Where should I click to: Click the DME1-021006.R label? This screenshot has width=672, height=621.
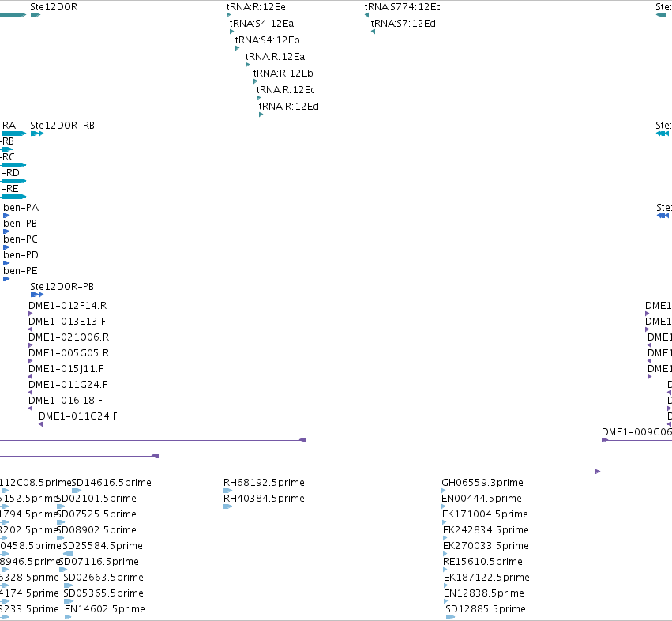69,337
